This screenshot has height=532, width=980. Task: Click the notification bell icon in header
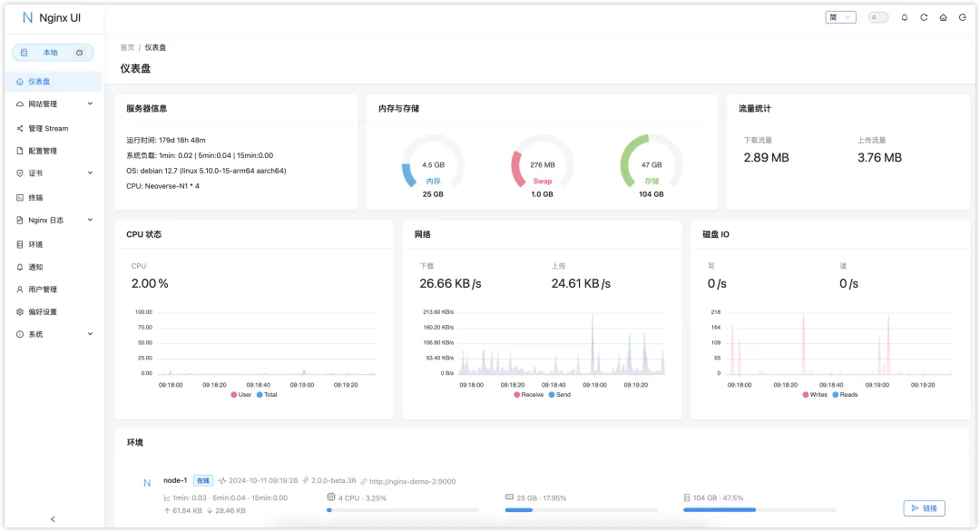coord(904,17)
